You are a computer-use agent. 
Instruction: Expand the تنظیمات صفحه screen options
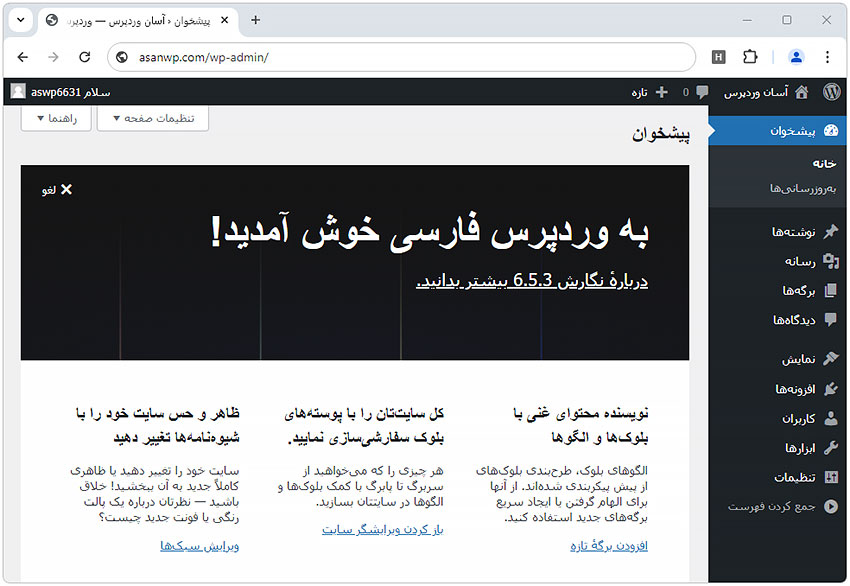[x=153, y=118]
